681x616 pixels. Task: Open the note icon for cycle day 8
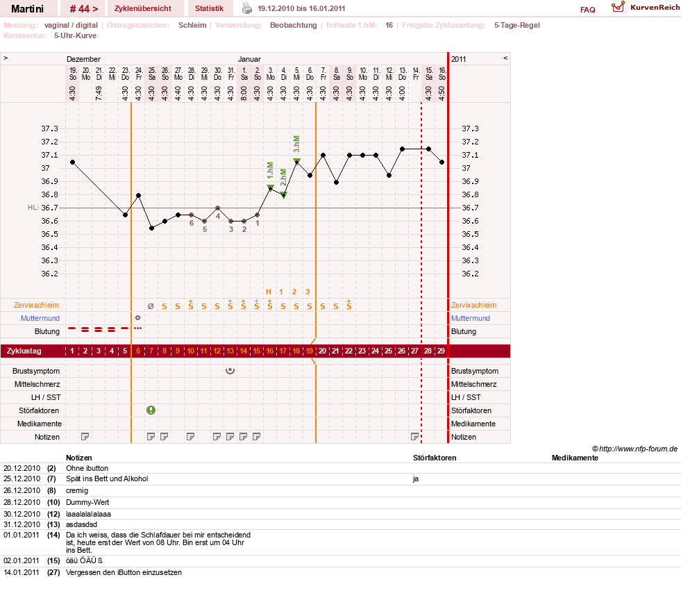click(x=164, y=437)
